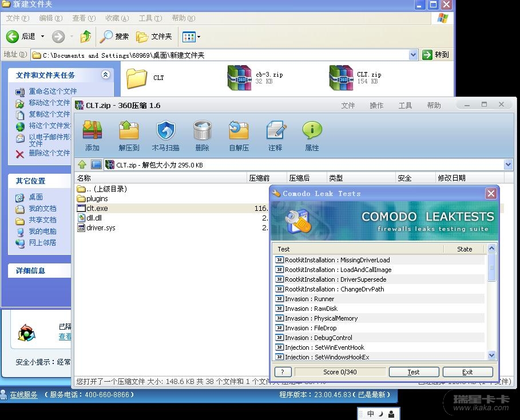Screen dimensions: 520x420
Task: Expand the archive path dropdown arrow
Action: [x=508, y=165]
